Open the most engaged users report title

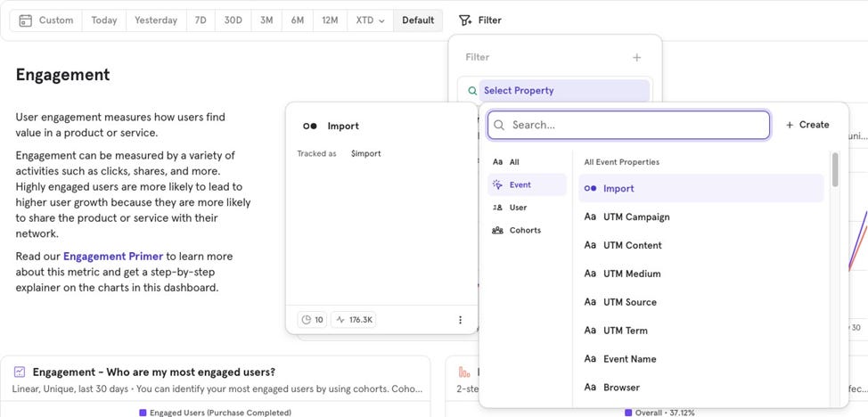pos(154,372)
